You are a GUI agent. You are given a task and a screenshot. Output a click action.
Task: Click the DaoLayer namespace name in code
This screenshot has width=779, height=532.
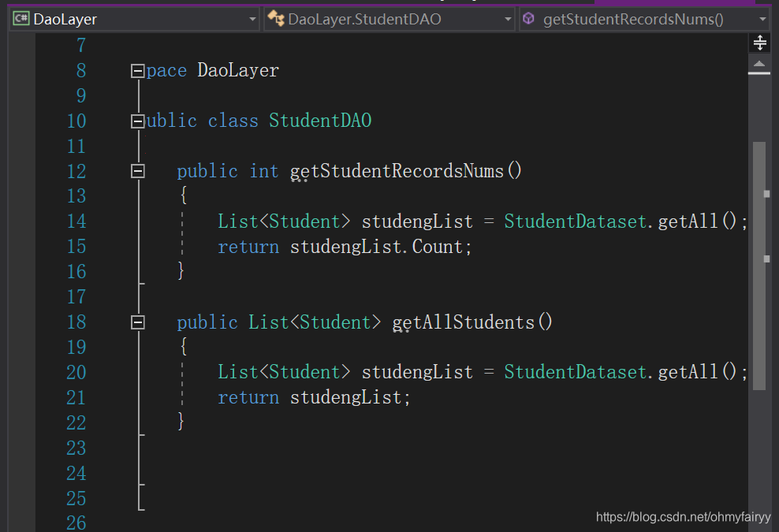238,70
